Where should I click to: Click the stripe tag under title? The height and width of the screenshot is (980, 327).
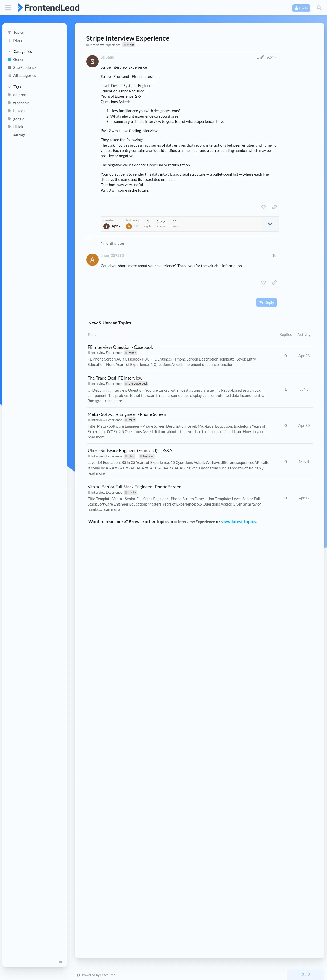129,45
